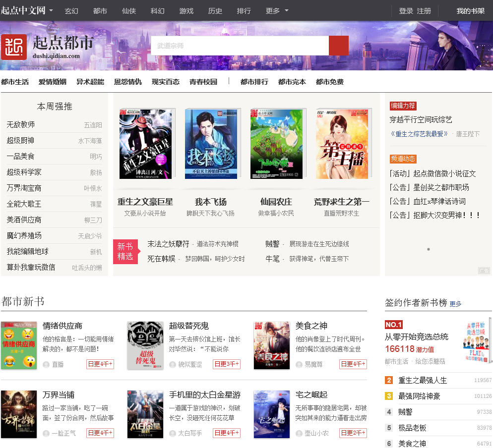Click 日更4千+ tag on 情绪供应商
The height and width of the screenshot is (448, 493).
click(100, 364)
